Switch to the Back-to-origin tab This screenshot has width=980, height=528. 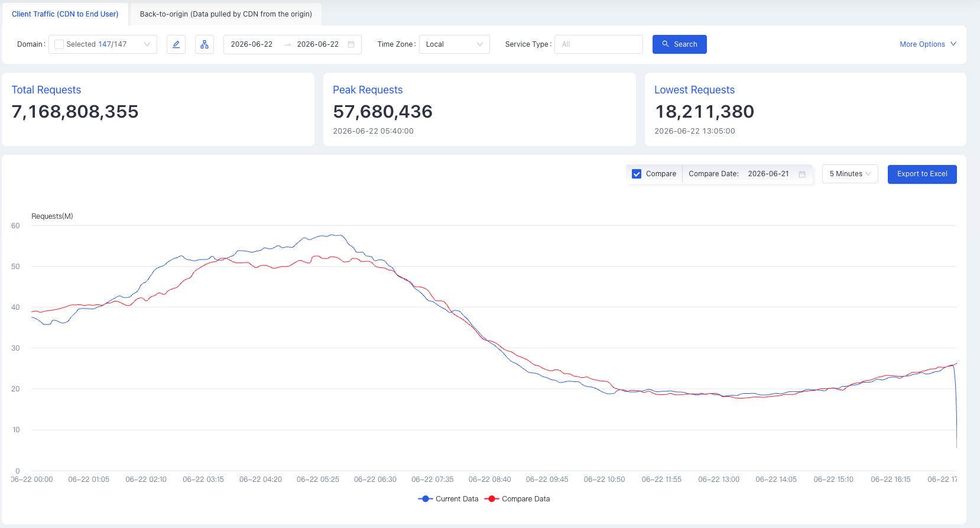pos(226,14)
